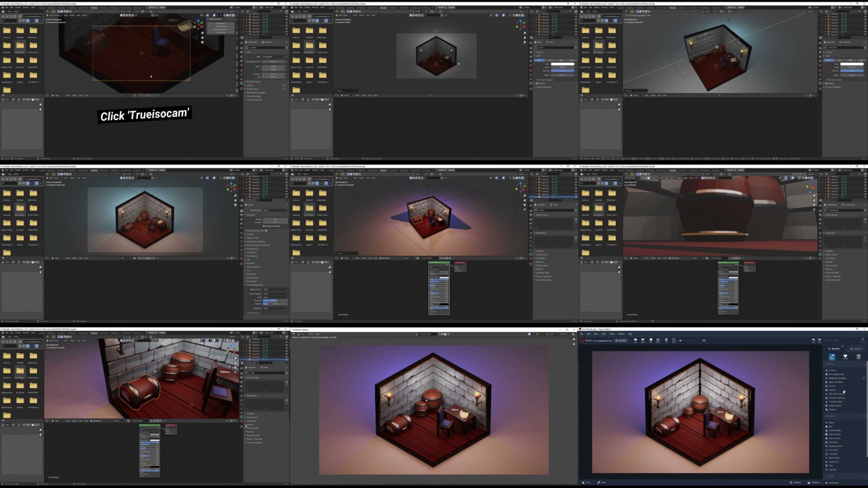The width and height of the screenshot is (868, 488).
Task: Select the blue Filters icon in Topaz Studio
Action: (832, 357)
